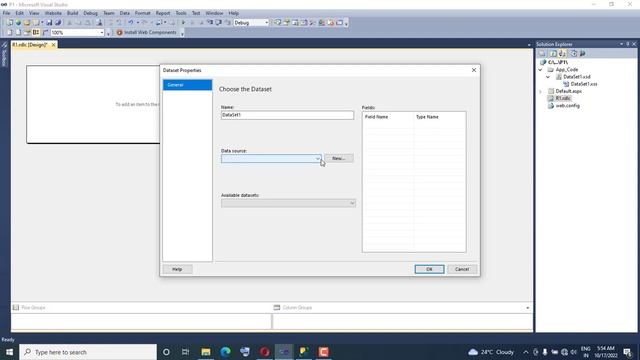Image resolution: width=640 pixels, height=360 pixels.
Task: Open the Website menu
Action: (x=53, y=13)
